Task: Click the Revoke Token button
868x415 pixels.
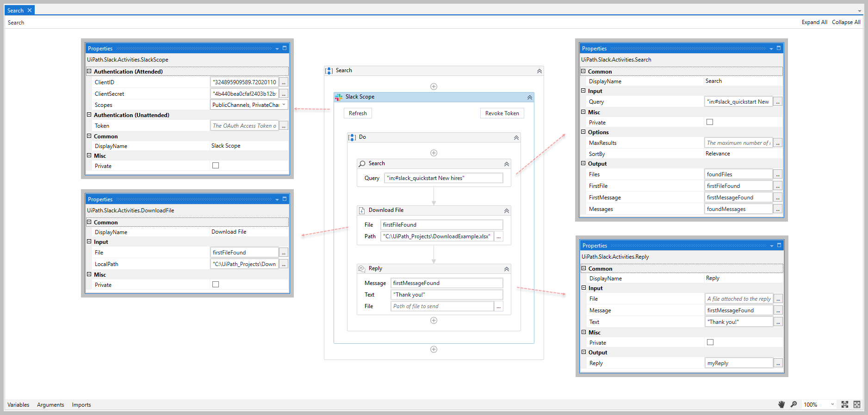Action: (x=502, y=113)
